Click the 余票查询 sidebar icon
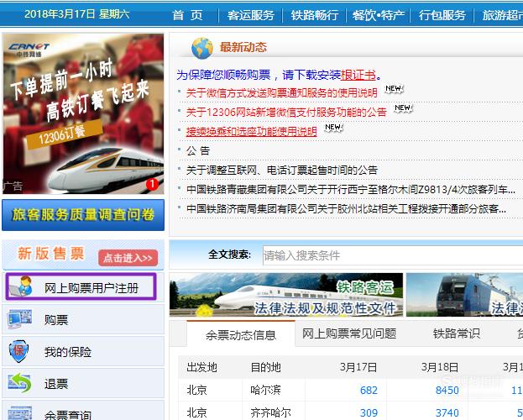 pos(19,413)
